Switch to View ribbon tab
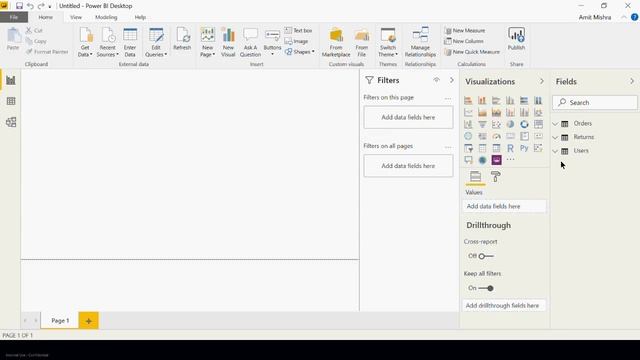The width and height of the screenshot is (640, 360). coord(76,17)
